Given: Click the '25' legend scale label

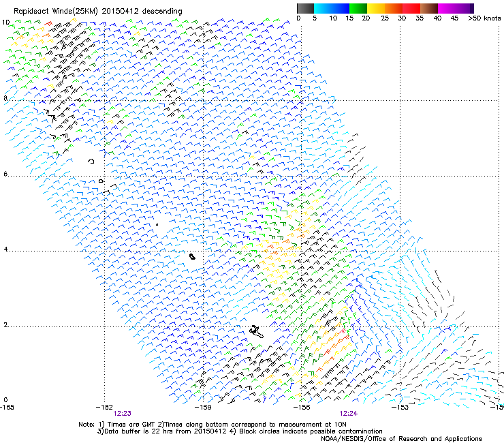Looking at the screenshot, I should (385, 18).
